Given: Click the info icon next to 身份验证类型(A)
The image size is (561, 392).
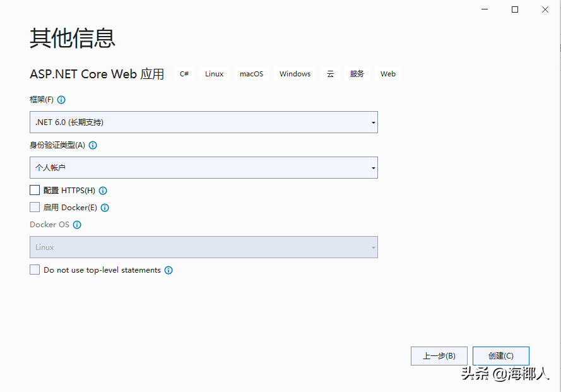Looking at the screenshot, I should [93, 145].
